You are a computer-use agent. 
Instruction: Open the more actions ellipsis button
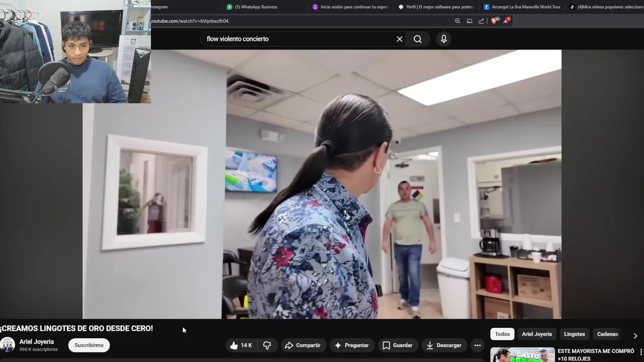pyautogui.click(x=477, y=345)
